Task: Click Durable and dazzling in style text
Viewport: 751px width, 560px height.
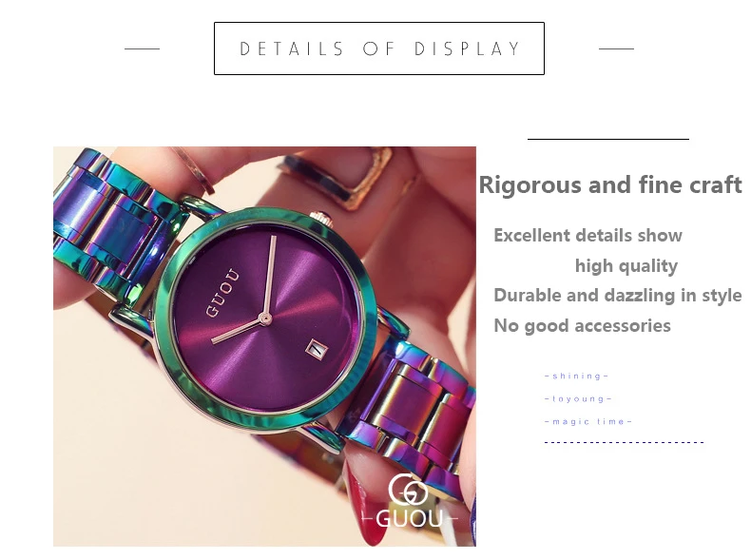Action: (617, 296)
